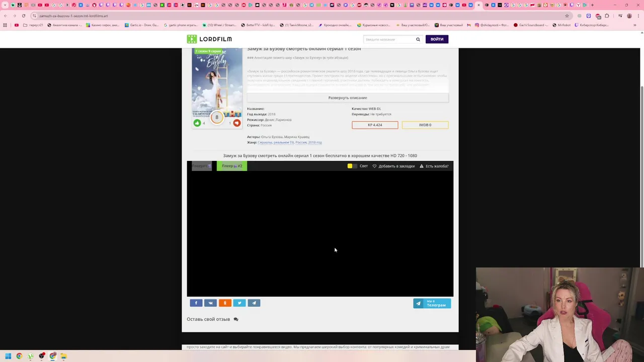Click the rating circle showing 8

click(x=217, y=117)
